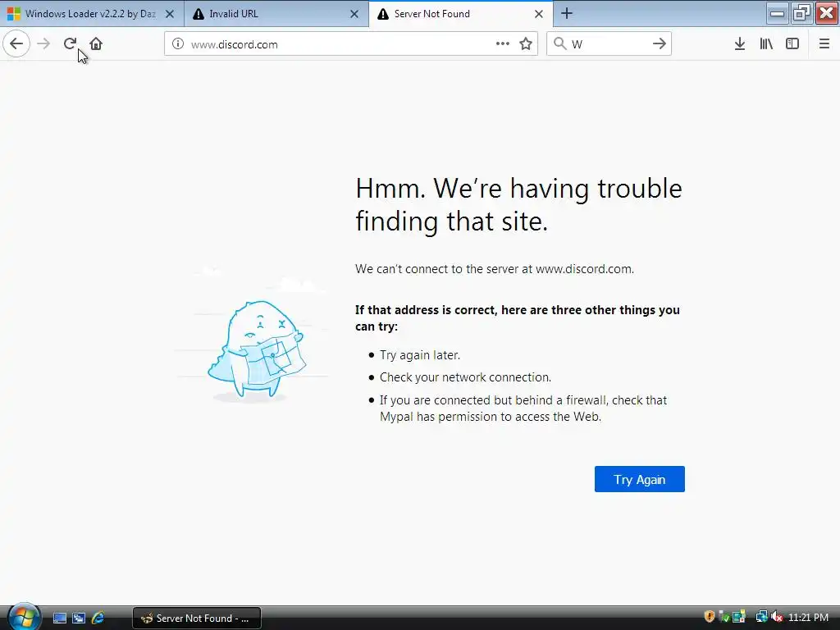The width and height of the screenshot is (840, 630).
Task: Click the security shield tray icon
Action: pyautogui.click(x=710, y=617)
